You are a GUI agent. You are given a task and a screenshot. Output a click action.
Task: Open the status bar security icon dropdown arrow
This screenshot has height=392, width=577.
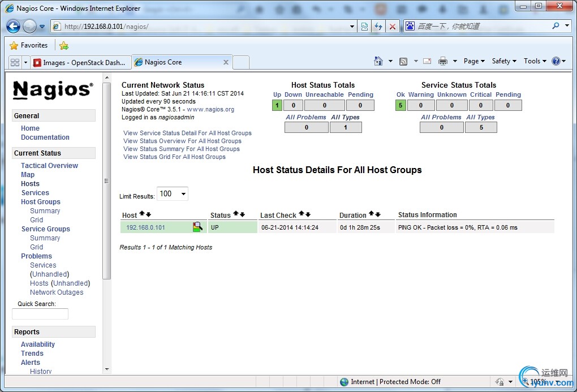click(510, 382)
